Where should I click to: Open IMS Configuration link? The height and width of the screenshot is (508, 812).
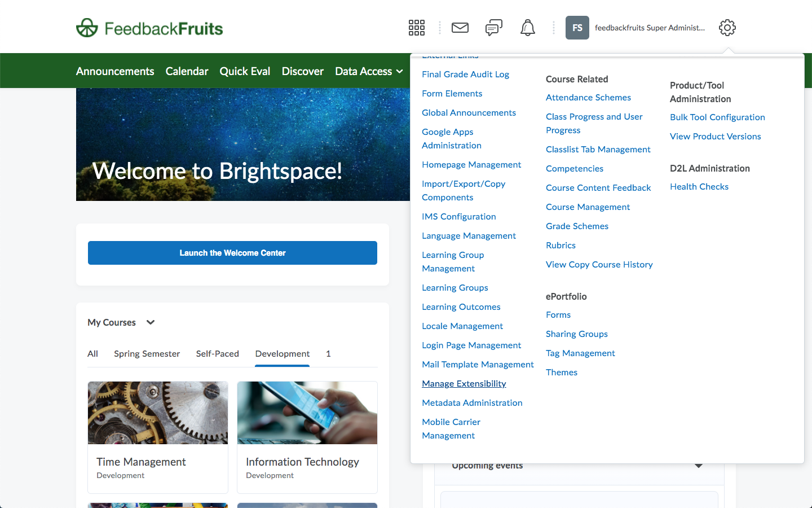pos(459,216)
